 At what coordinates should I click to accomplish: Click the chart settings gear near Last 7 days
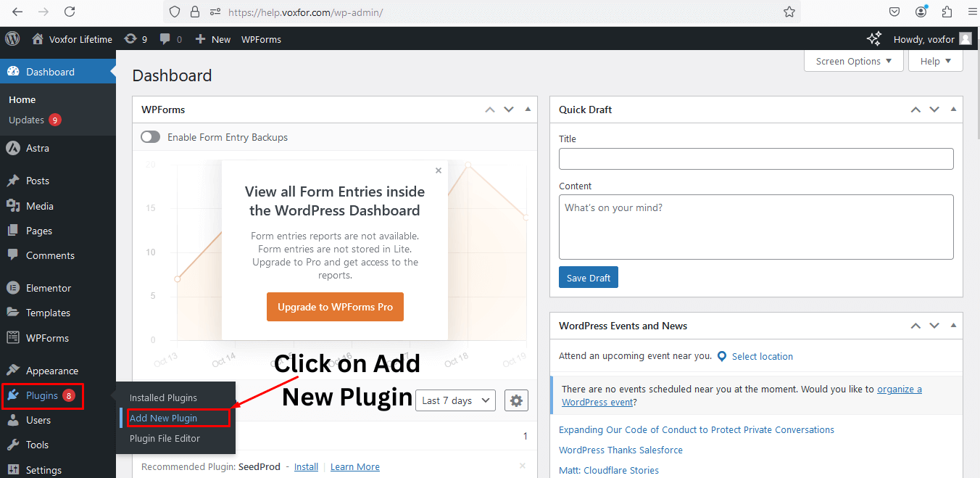(x=516, y=400)
